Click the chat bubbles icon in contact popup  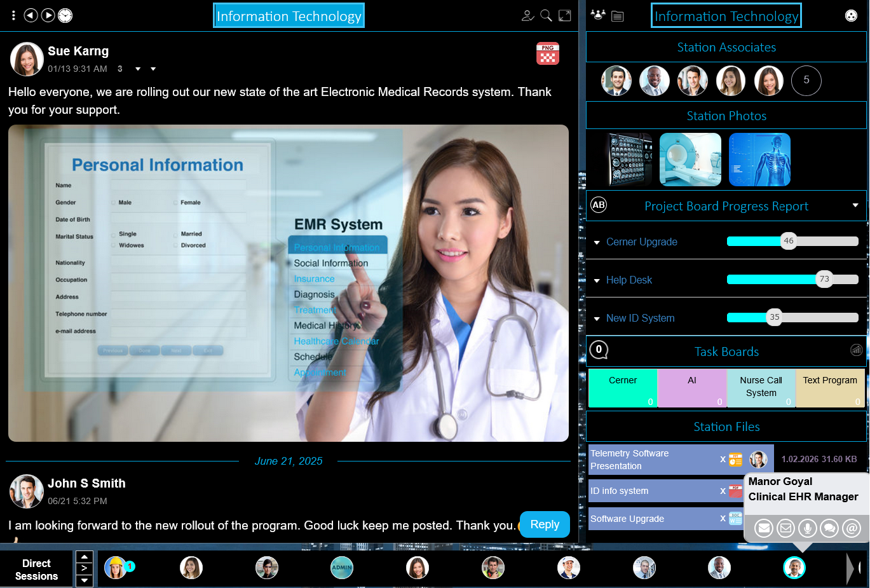(x=829, y=528)
